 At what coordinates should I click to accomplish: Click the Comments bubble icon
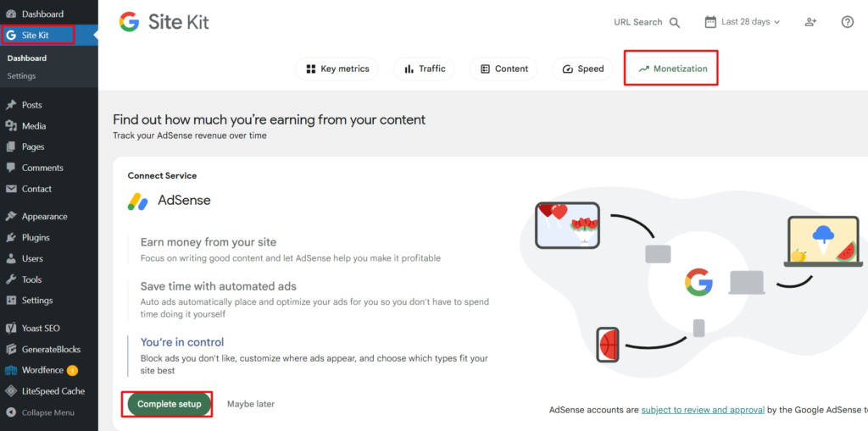tap(11, 168)
